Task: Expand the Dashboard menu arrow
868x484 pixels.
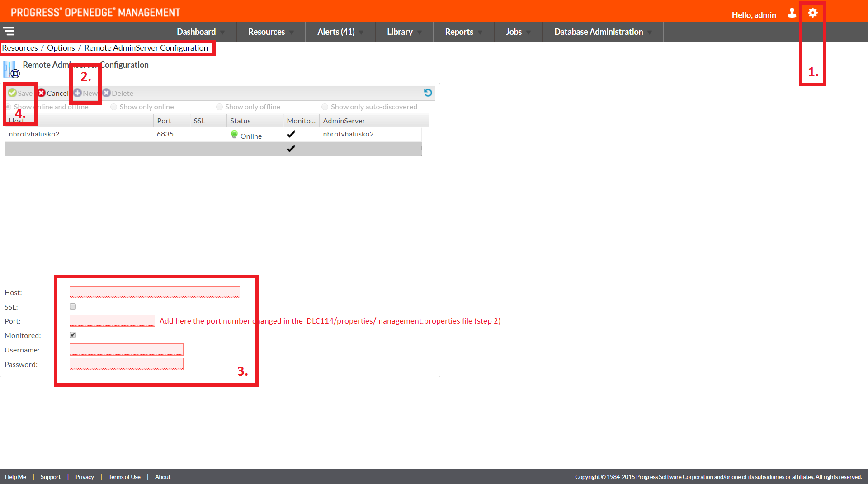Action: 222,33
